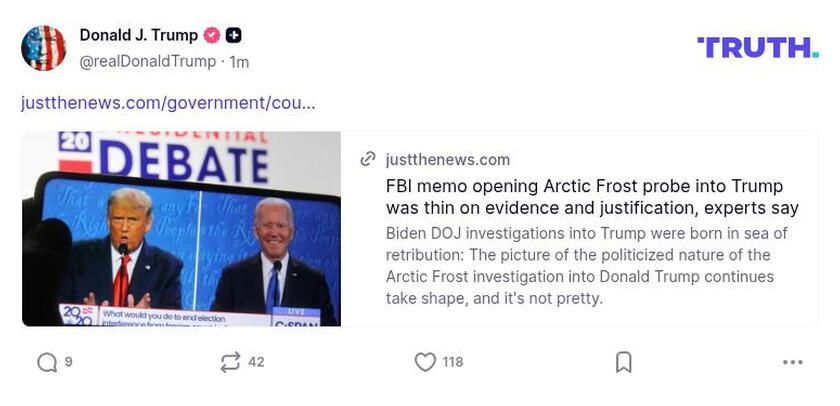Open the three-dot more options menu
The image size is (840, 406).
point(793,362)
